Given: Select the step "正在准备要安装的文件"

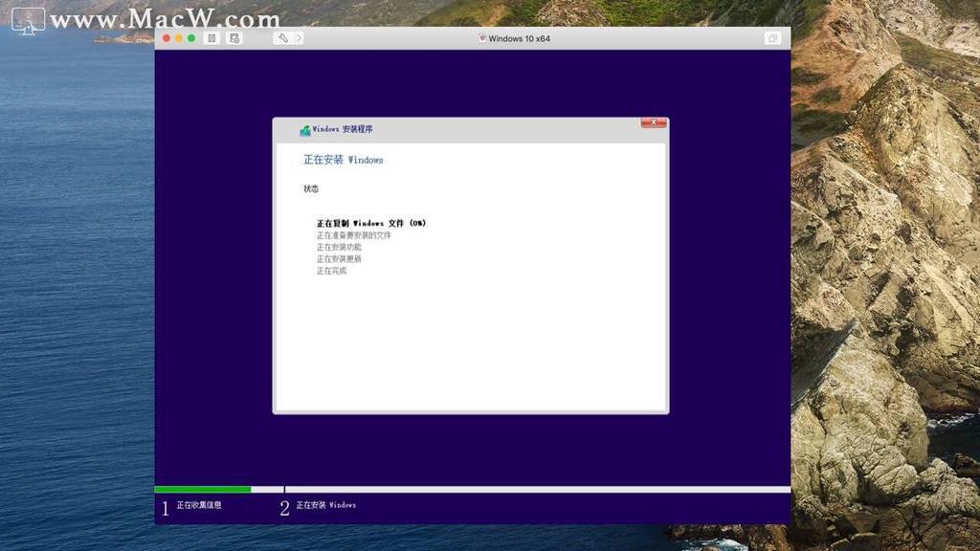Looking at the screenshot, I should 354,235.
